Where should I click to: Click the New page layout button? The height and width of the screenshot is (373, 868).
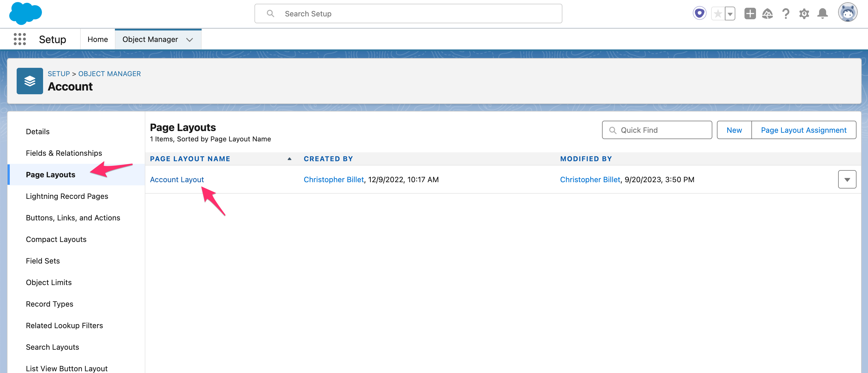734,130
